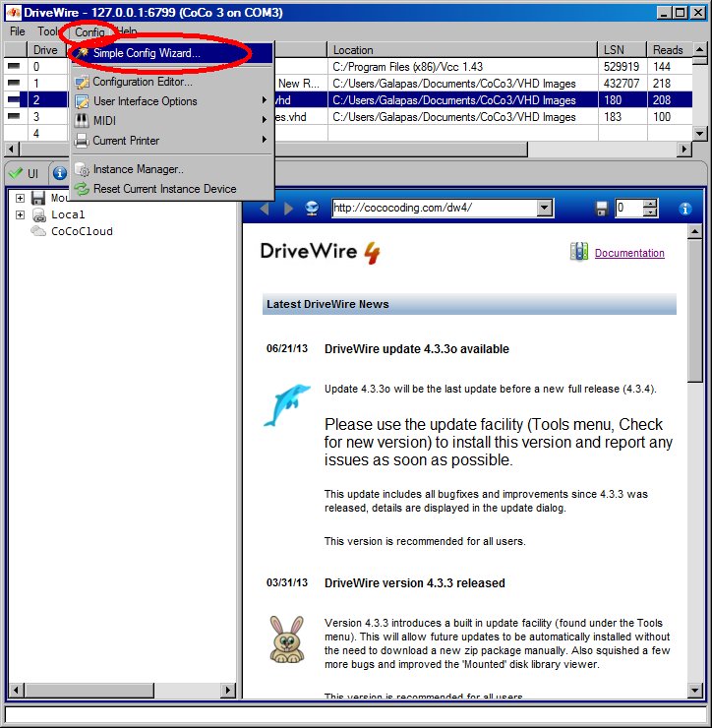Click the blue info icon in browser toolbar
This screenshot has width=712, height=728.
685,209
